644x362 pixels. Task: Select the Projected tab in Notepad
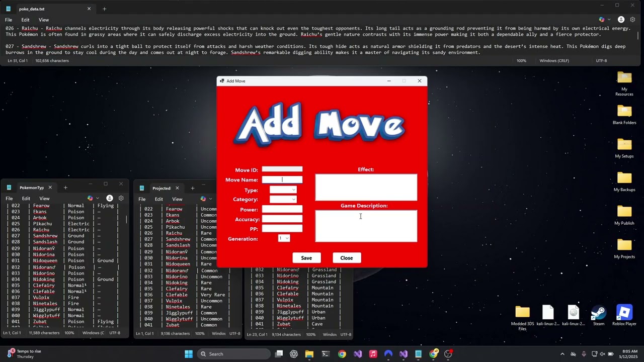tap(161, 188)
